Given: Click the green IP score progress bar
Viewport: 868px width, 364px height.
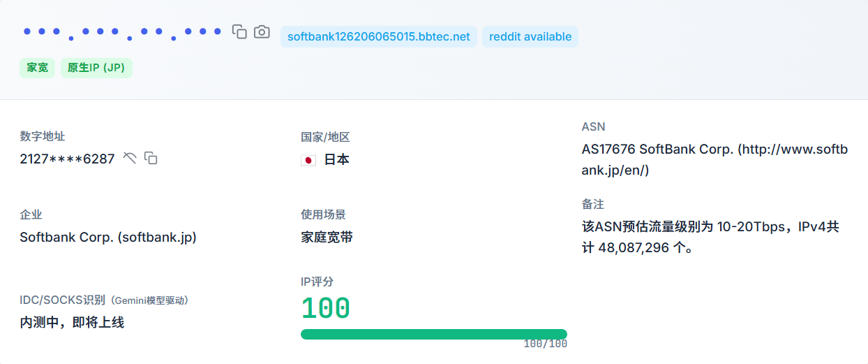Looking at the screenshot, I should click(433, 334).
